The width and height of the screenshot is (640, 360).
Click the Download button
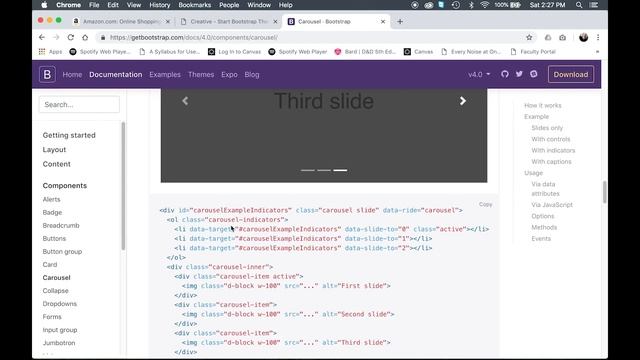571,74
